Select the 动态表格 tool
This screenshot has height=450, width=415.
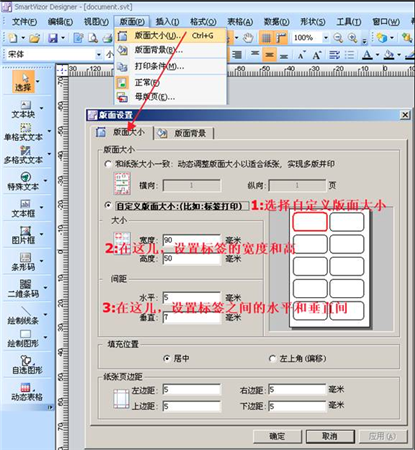(x=27, y=392)
